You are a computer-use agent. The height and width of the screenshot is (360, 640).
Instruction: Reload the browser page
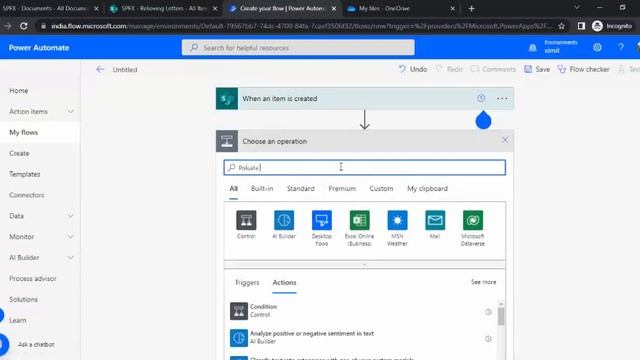pyautogui.click(x=24, y=26)
